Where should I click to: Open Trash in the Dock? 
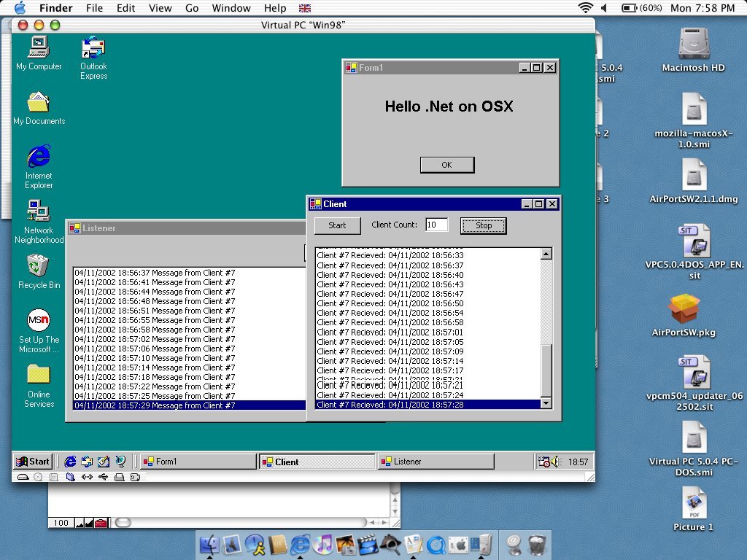(538, 544)
